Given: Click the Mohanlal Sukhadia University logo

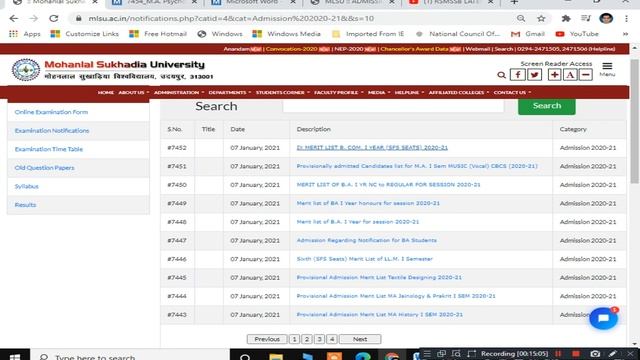Looking at the screenshot, I should [x=26, y=70].
